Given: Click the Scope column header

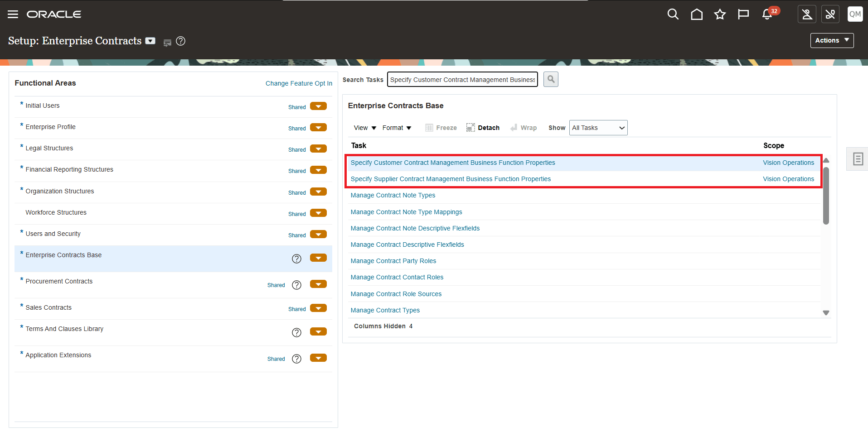Looking at the screenshot, I should pos(773,145).
